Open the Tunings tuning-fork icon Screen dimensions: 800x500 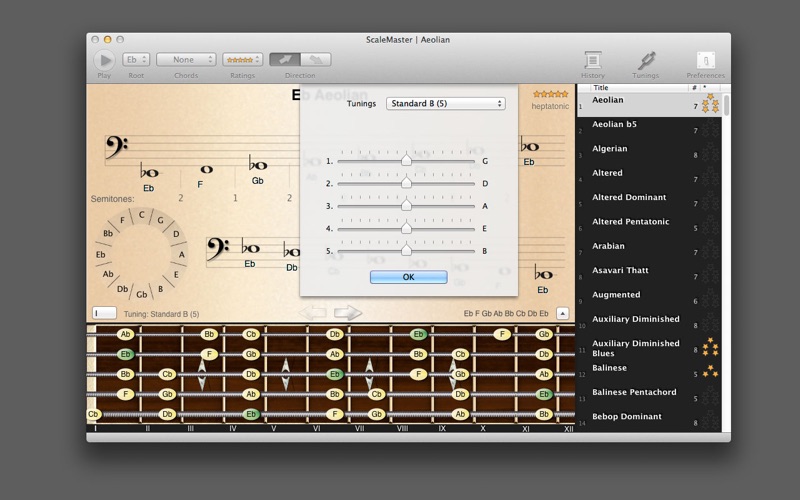(x=646, y=60)
